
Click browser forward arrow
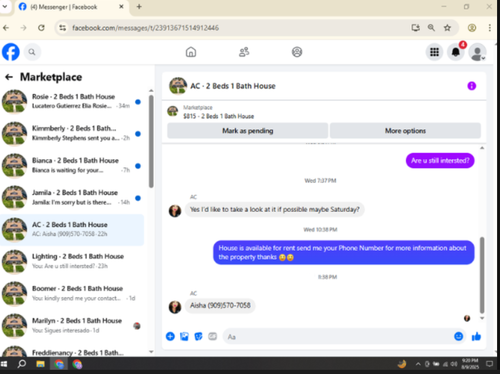(x=23, y=28)
